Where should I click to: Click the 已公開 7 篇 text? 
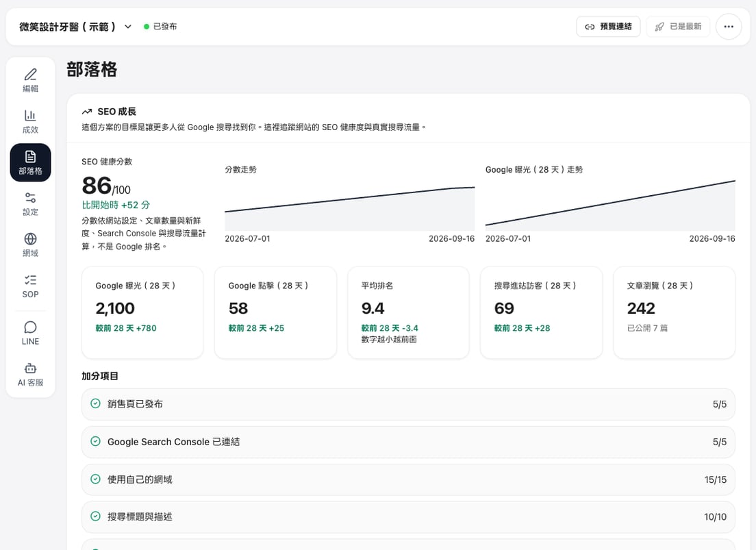click(647, 328)
